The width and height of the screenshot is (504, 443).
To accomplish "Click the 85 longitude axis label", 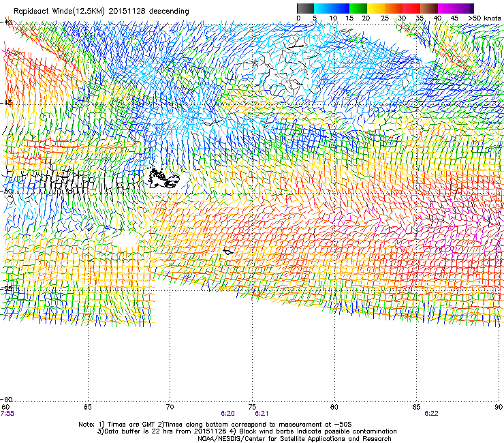I will pyautogui.click(x=416, y=407).
